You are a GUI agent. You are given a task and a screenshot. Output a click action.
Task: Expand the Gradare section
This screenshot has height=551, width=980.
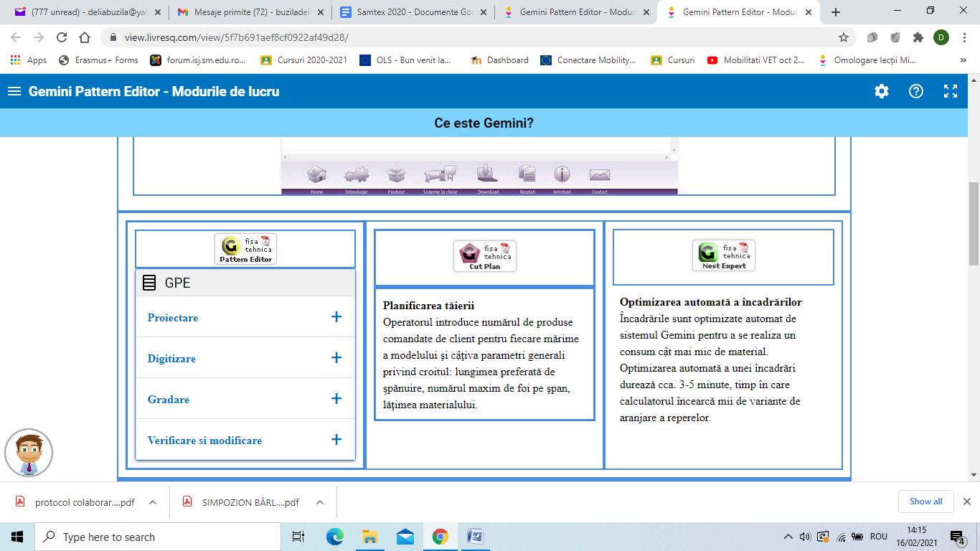[245, 399]
